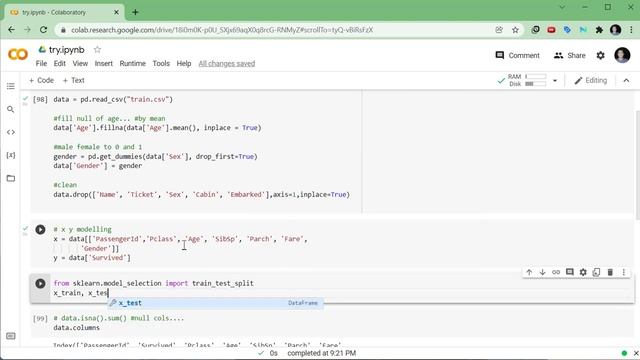This screenshot has width=640, height=360.
Task: Open the Runtime menu
Action: (x=133, y=64)
